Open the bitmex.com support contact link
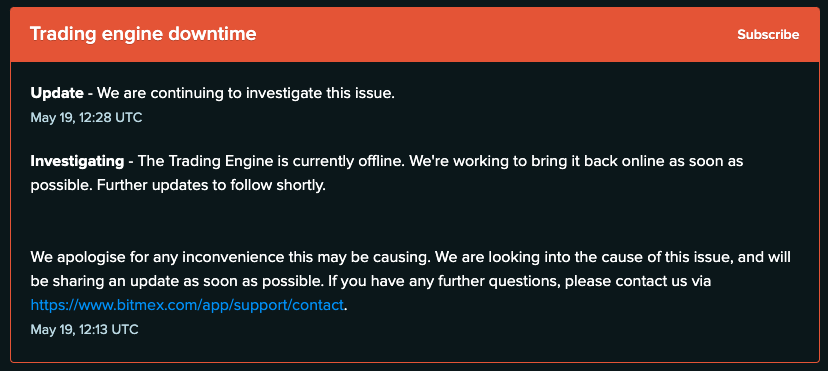This screenshot has width=828, height=371. 187,305
